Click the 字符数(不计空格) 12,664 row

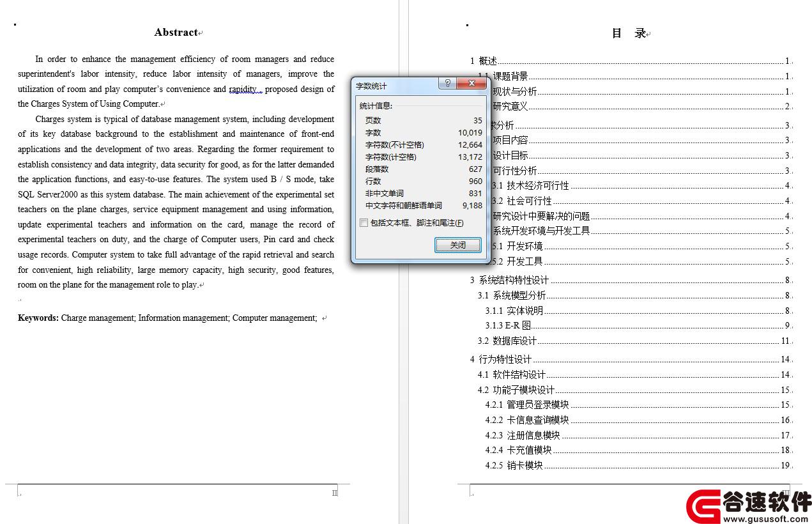(424, 144)
